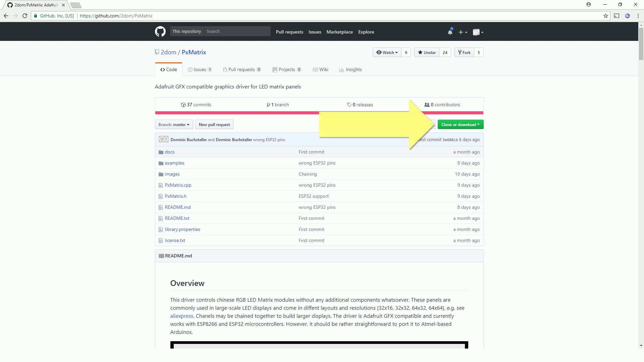The width and height of the screenshot is (644, 362).
Task: Click the browser address bar URL
Action: (x=116, y=16)
